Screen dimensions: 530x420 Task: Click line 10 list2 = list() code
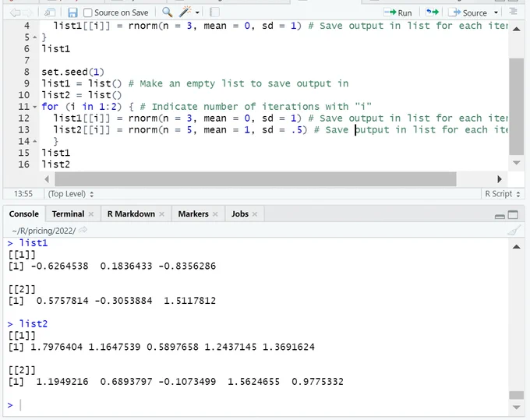point(81,95)
